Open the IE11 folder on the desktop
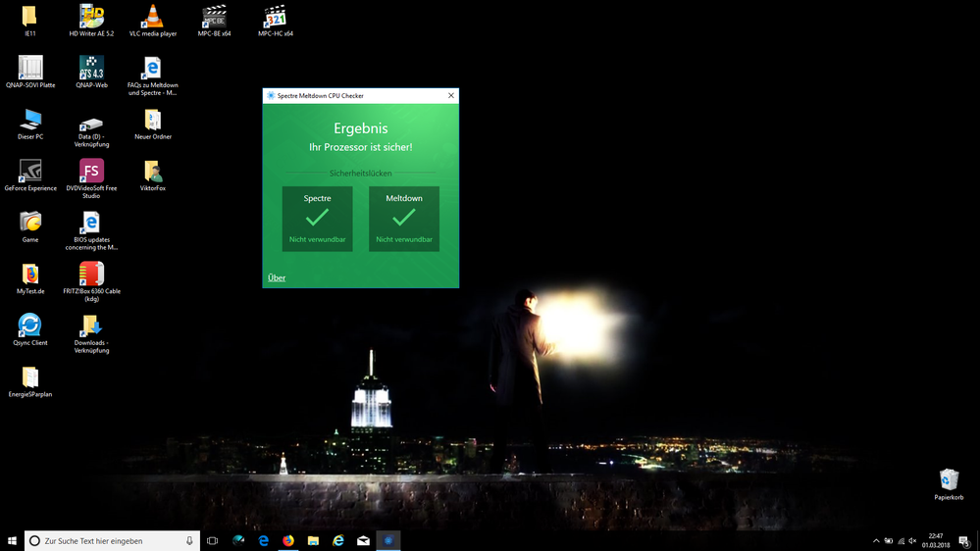Viewport: 980px width, 551px height. [30, 20]
